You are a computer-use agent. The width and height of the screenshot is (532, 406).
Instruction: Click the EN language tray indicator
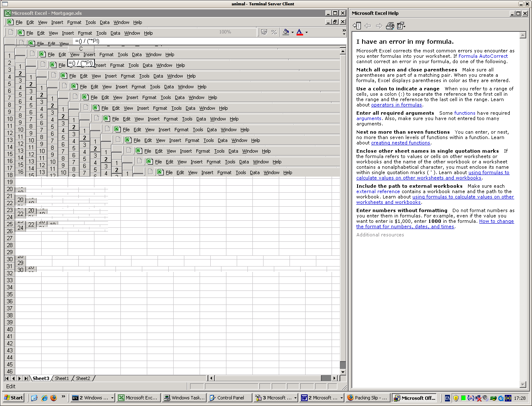pos(447,398)
